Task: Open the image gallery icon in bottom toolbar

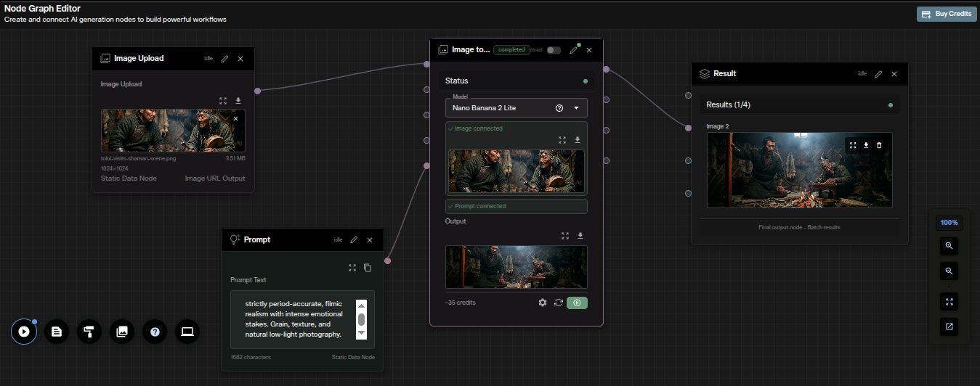Action: click(x=122, y=332)
